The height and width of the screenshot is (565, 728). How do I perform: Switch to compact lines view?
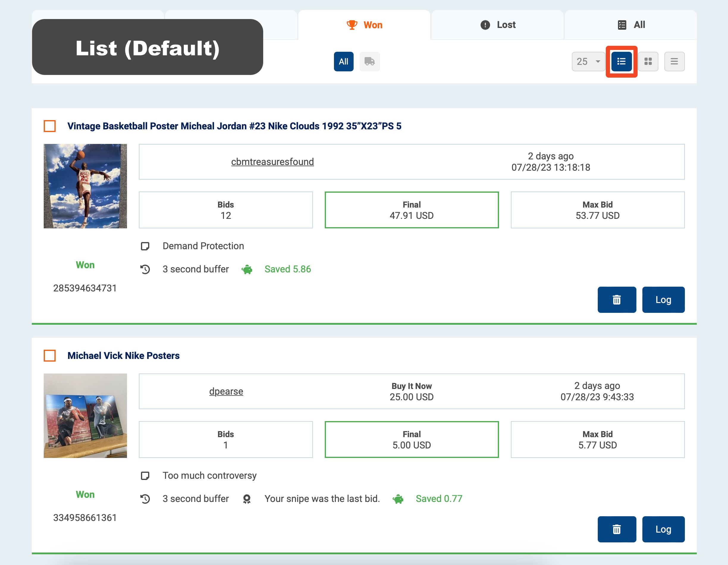tap(674, 62)
